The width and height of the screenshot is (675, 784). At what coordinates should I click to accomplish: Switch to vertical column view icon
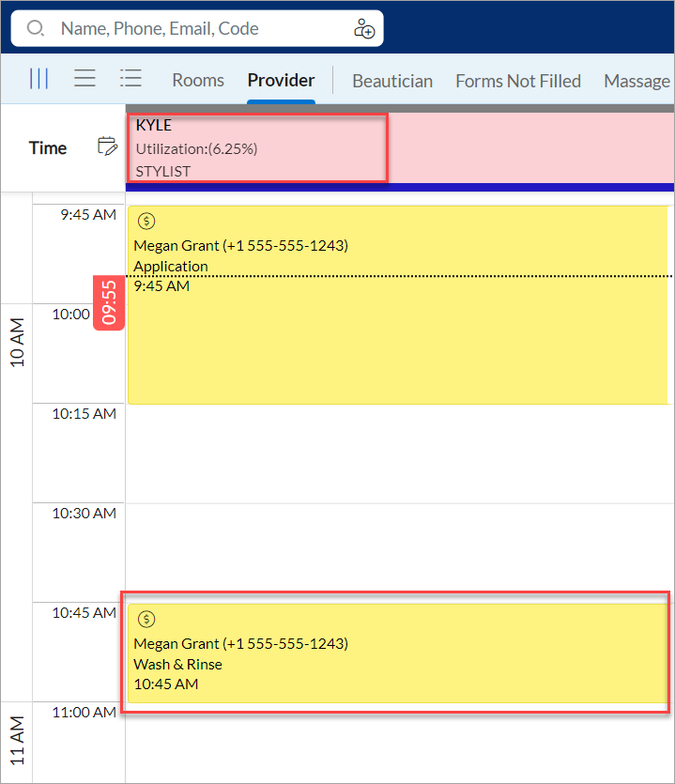click(x=39, y=79)
